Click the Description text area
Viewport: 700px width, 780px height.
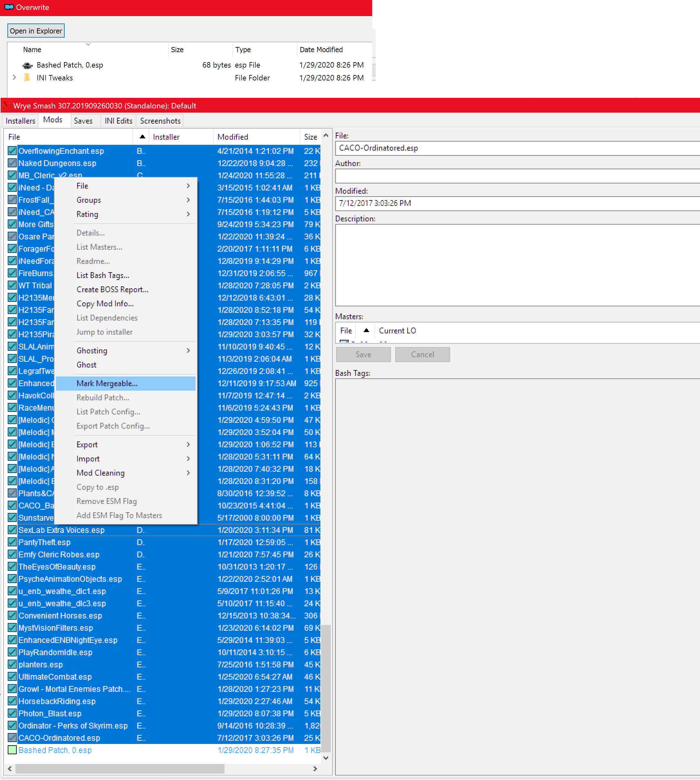[x=518, y=265]
